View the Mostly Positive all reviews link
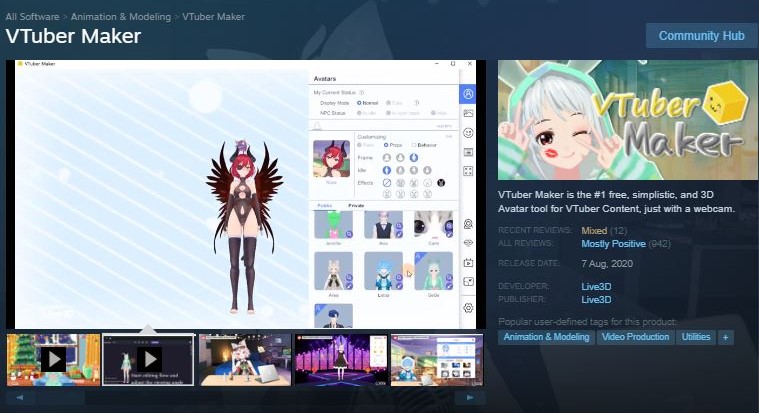 coord(613,244)
